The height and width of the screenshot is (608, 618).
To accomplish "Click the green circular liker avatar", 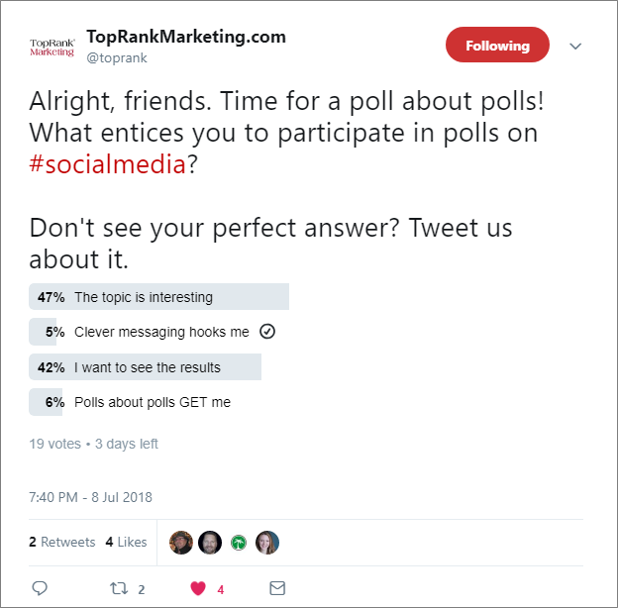I will (x=238, y=542).
